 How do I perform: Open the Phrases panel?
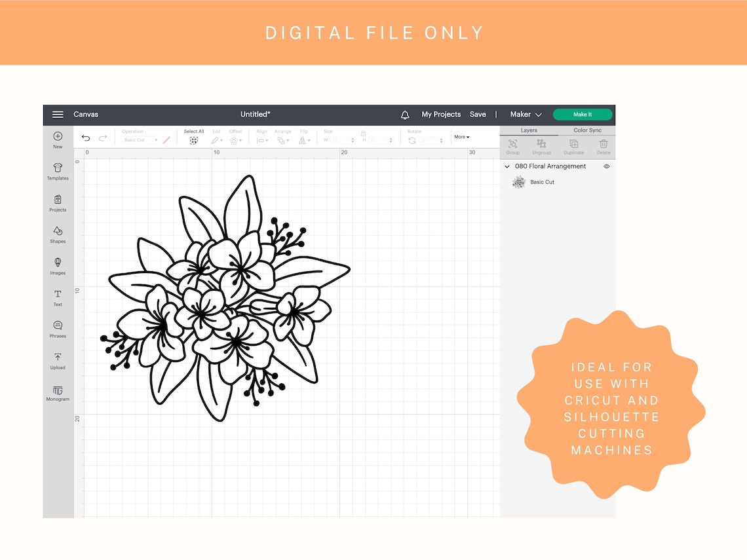(x=58, y=329)
